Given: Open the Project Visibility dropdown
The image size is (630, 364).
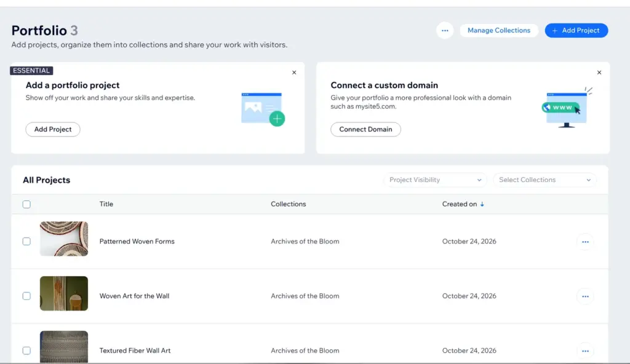Looking at the screenshot, I should click(435, 180).
